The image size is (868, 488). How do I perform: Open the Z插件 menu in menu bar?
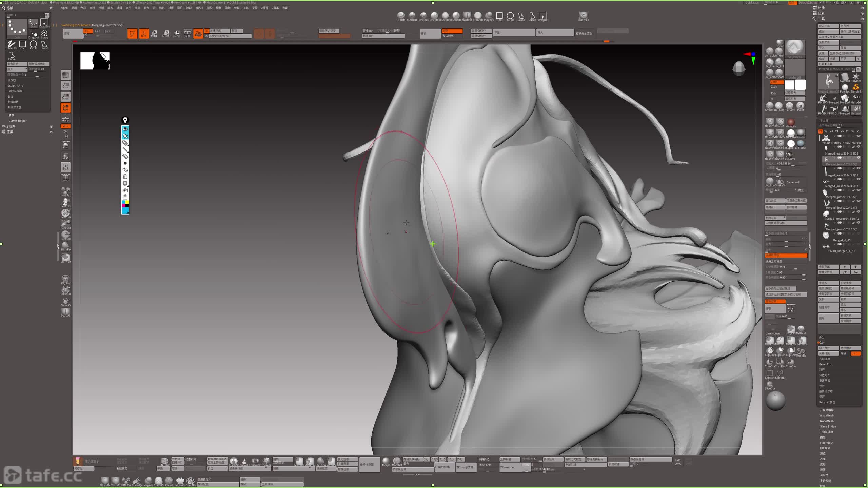[265, 8]
